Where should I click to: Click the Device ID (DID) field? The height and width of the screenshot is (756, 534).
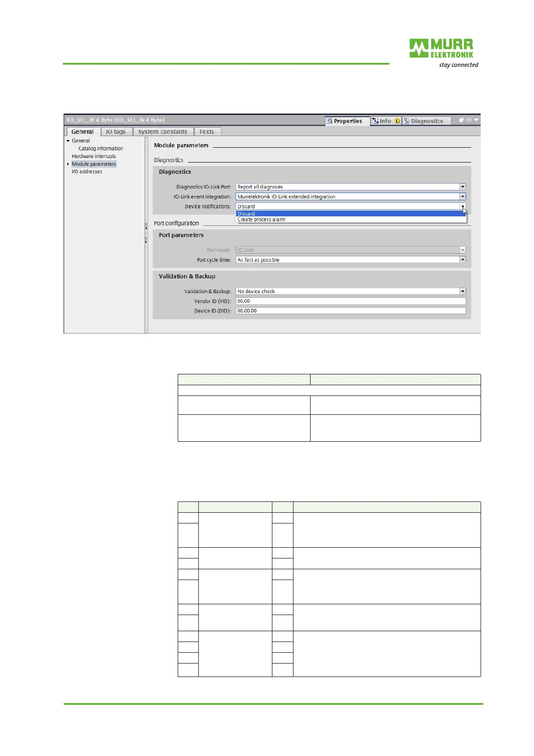350,311
